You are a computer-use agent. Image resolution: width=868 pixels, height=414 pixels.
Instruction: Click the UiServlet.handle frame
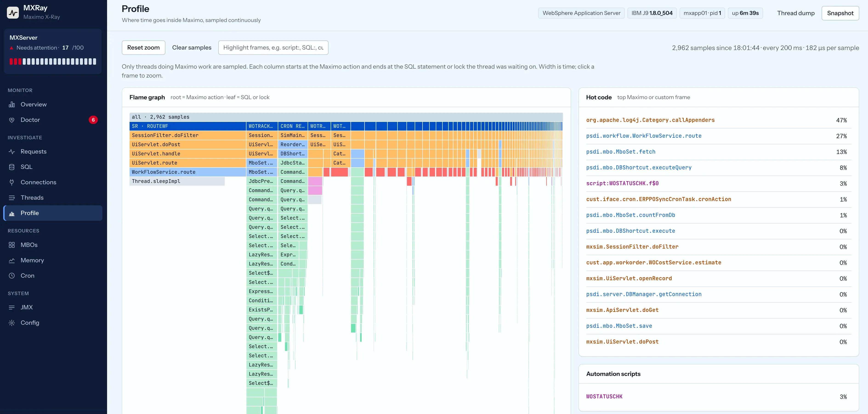188,154
